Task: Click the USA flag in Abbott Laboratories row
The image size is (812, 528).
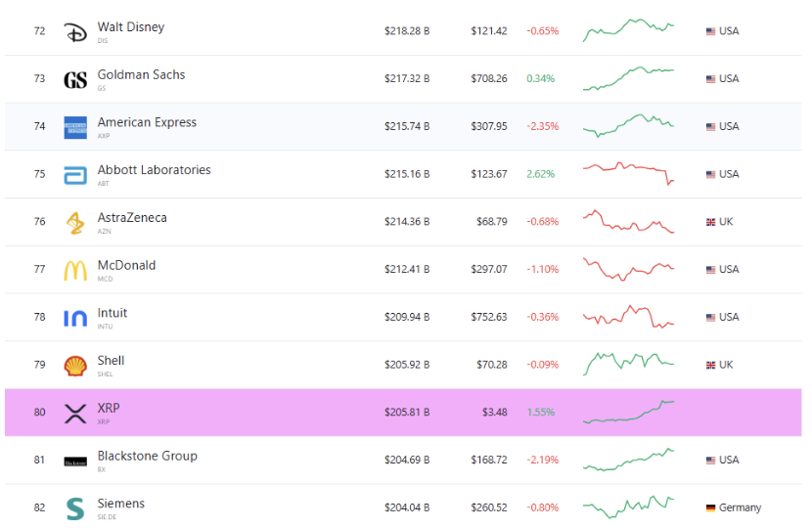Action: tap(710, 174)
